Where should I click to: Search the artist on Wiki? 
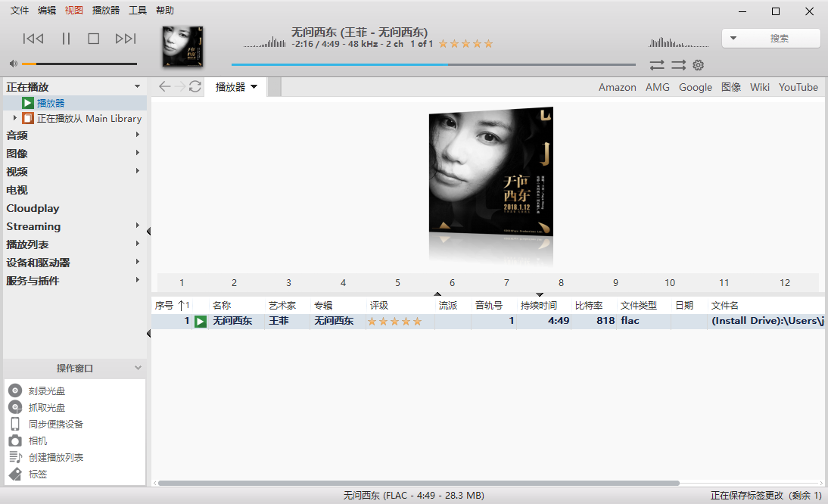760,86
